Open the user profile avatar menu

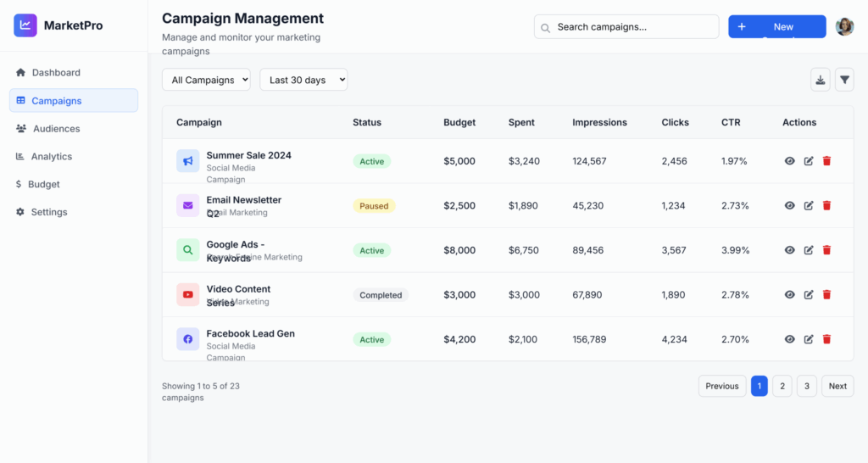click(844, 26)
